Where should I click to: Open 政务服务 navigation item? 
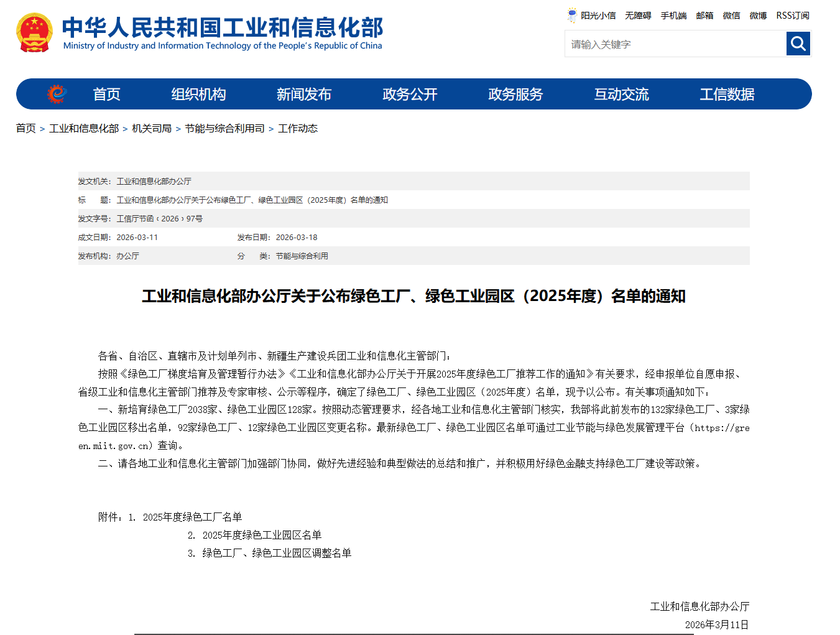tap(515, 95)
